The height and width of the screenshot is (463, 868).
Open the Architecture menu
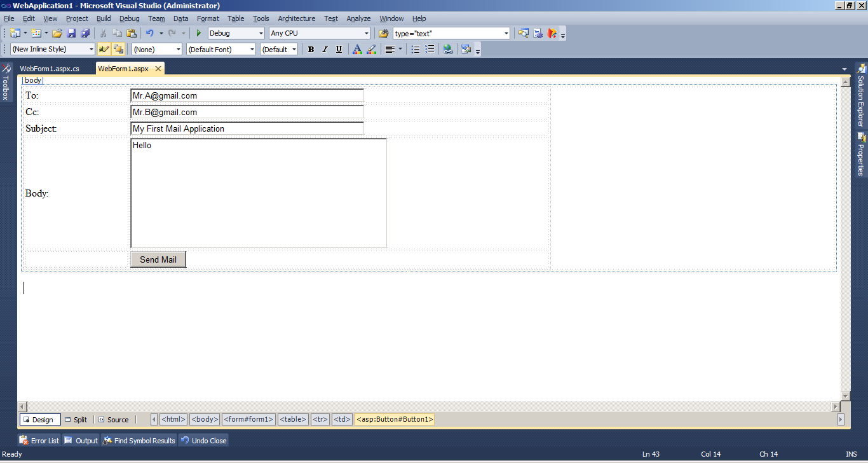(296, 18)
